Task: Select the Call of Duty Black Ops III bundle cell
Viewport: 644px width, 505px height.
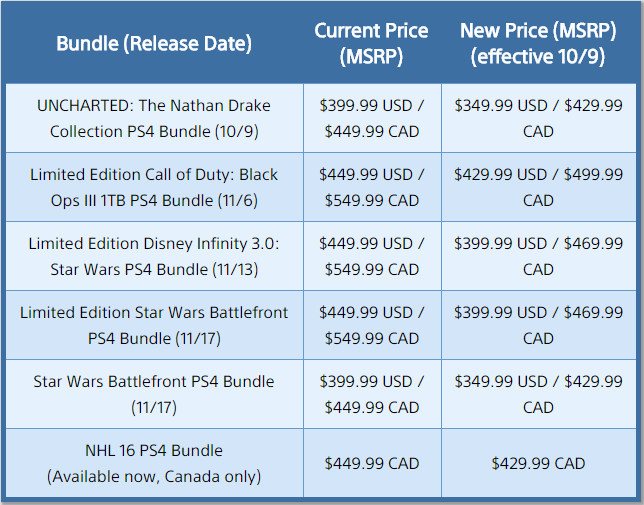Action: click(154, 187)
